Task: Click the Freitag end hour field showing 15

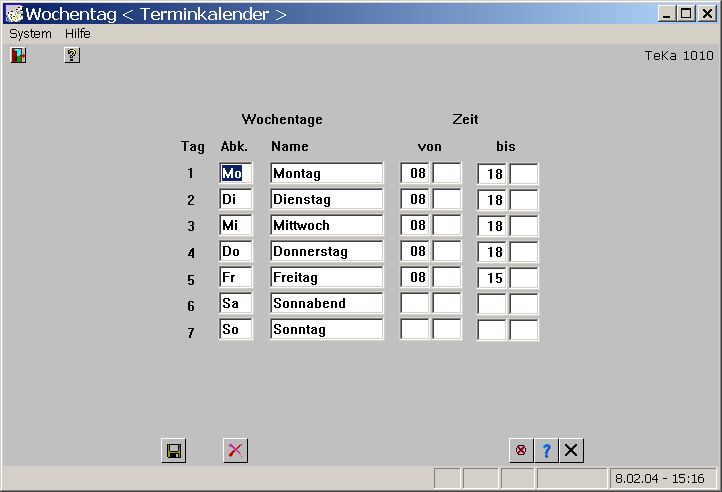Action: coord(493,278)
